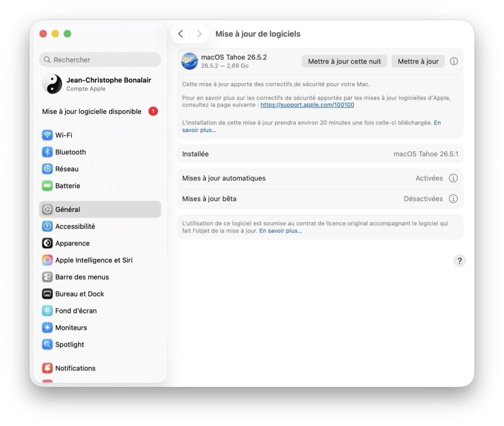Select Accessibilité label in the sidebar

75,227
